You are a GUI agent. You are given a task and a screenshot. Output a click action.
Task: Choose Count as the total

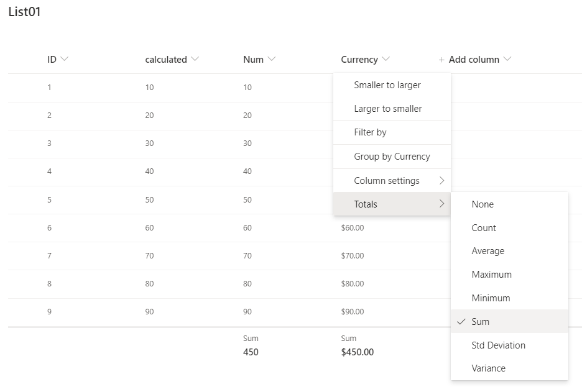[484, 228]
